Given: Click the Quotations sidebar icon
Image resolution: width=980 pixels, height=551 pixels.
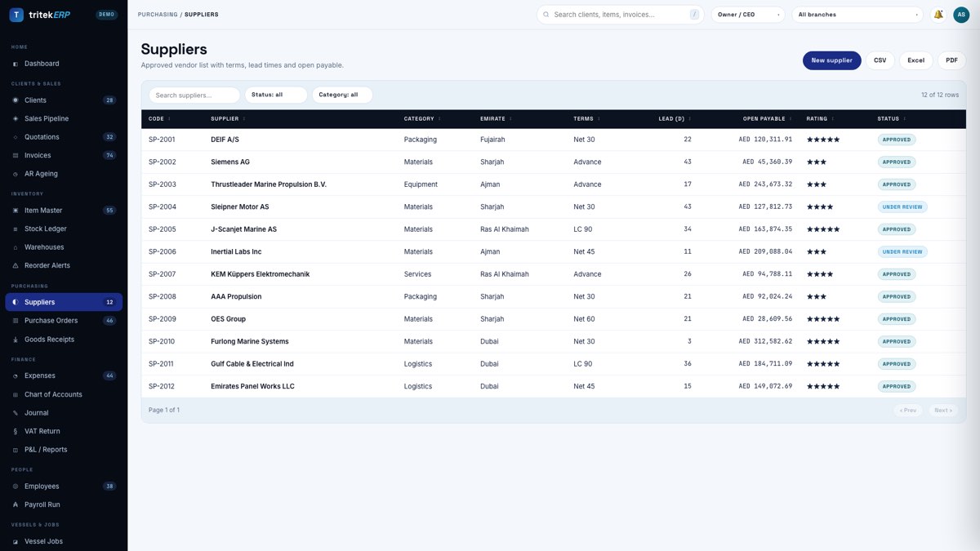Looking at the screenshot, I should coord(16,137).
